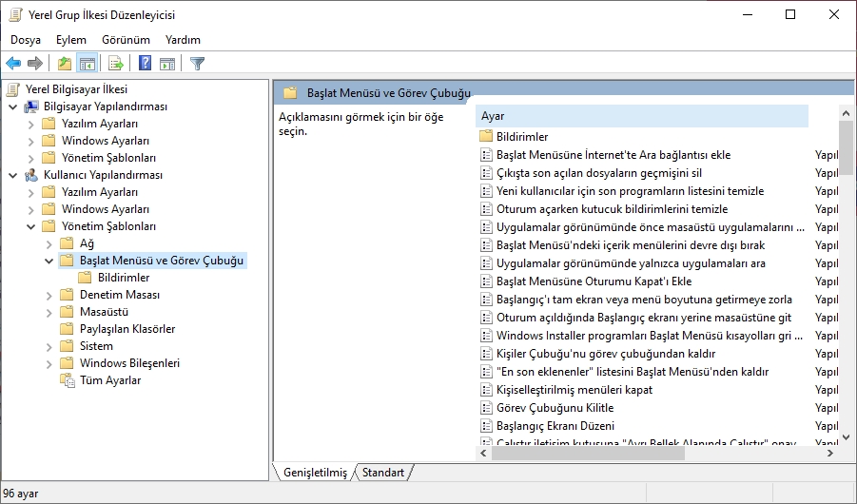This screenshot has height=504, width=857.
Task: Click the forward arrow toolbar icon
Action: [x=35, y=64]
